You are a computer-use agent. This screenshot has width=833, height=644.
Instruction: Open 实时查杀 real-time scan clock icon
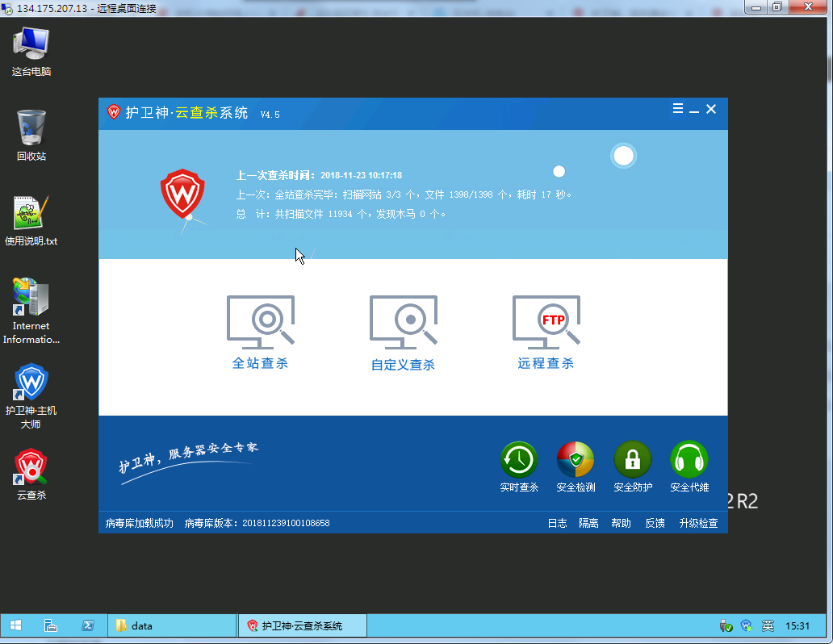(x=519, y=467)
